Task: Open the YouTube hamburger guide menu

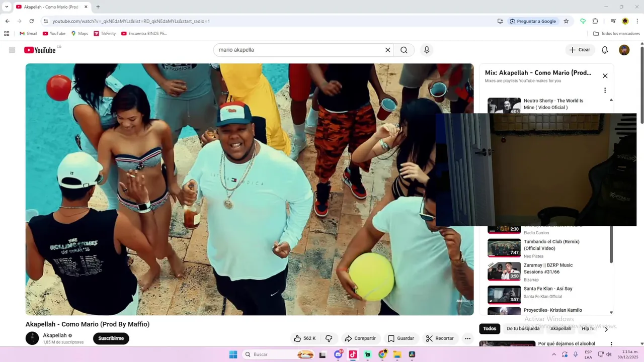Action: (12, 50)
